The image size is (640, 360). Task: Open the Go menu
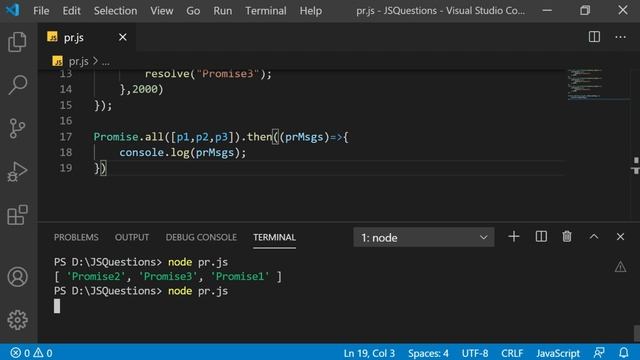pos(193,11)
